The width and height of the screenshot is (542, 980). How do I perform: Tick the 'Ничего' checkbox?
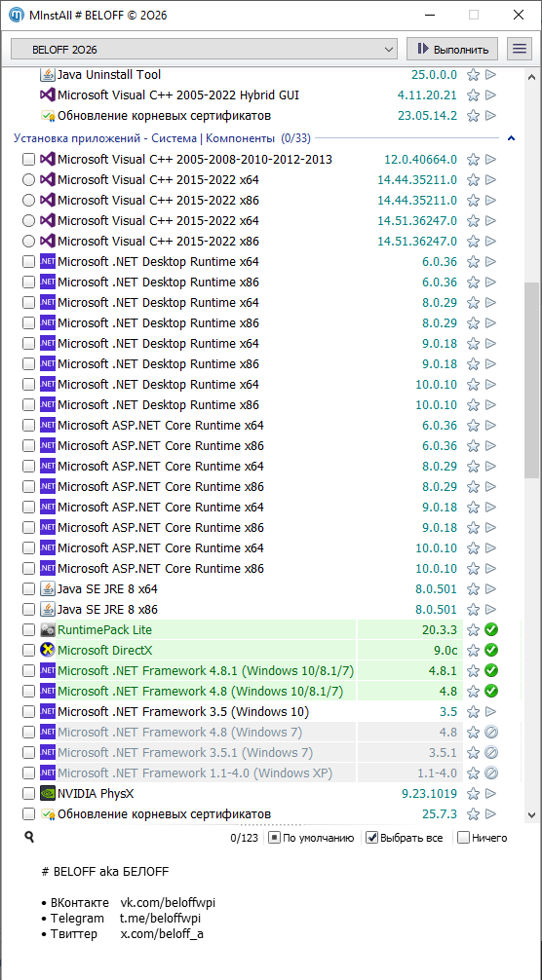pyautogui.click(x=463, y=838)
